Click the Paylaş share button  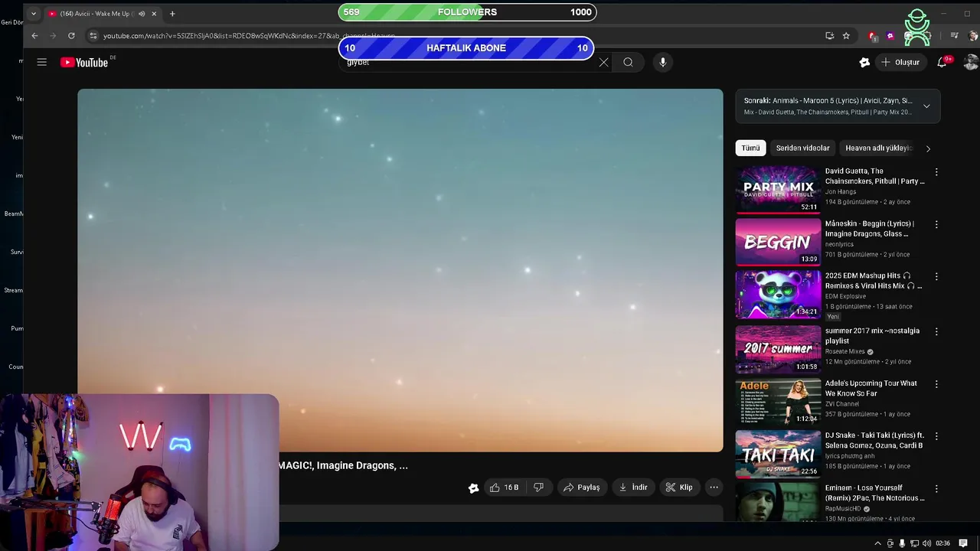(x=581, y=487)
